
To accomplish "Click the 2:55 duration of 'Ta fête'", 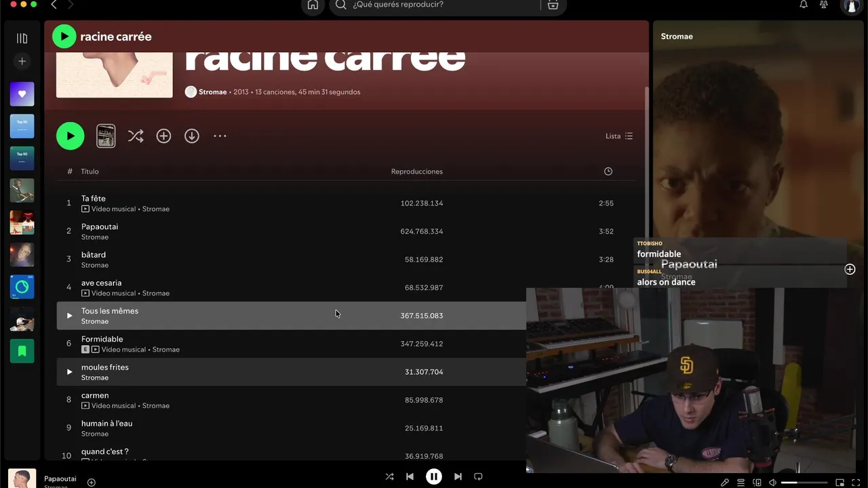I will 606,203.
